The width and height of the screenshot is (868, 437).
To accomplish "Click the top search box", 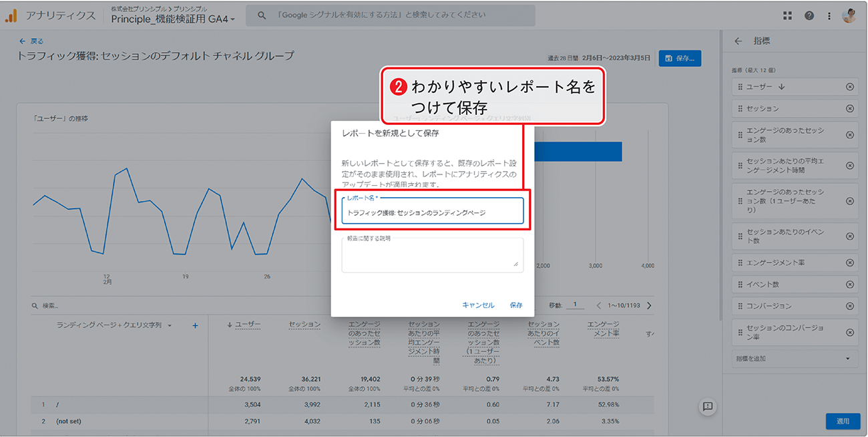I will coord(391,15).
